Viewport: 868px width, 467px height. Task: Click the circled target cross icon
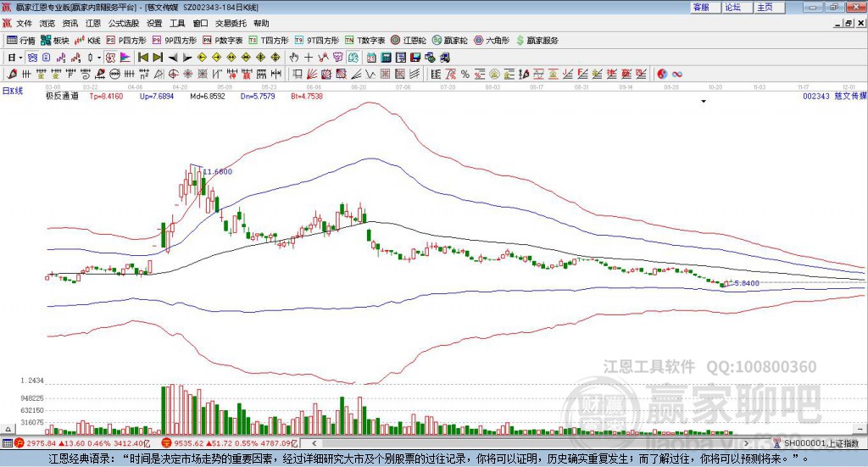[173, 74]
